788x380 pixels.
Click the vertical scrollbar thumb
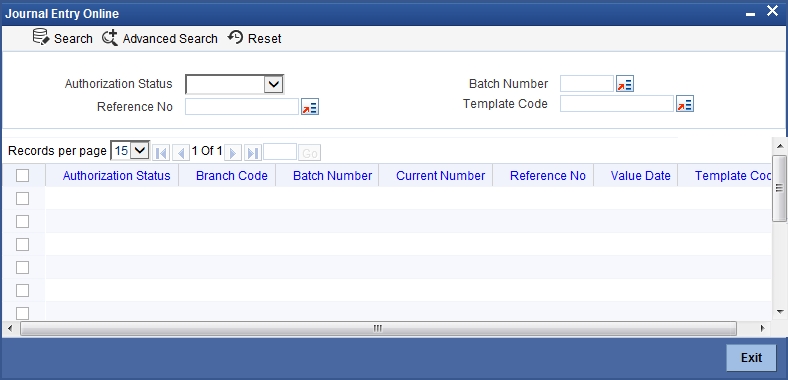tap(779, 188)
